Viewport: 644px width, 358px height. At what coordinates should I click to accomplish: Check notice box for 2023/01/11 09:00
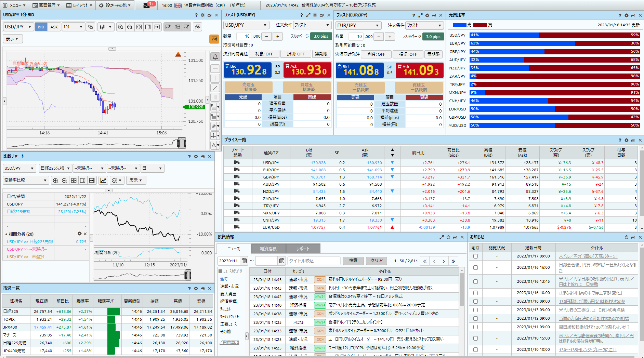pos(475,327)
